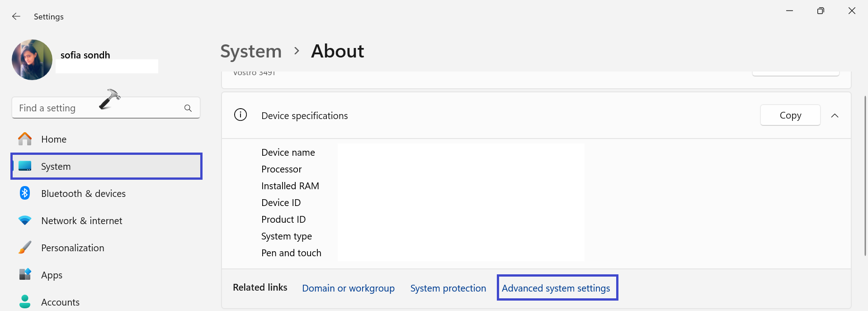Click the Bluetooth icon in sidebar
The height and width of the screenshot is (311, 868).
point(25,193)
